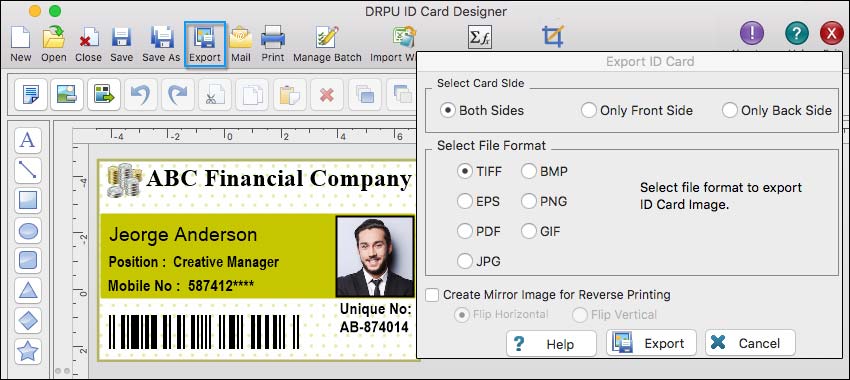The image size is (850, 380).
Task: Click the highlighted Export toolbar icon
Action: [x=205, y=44]
